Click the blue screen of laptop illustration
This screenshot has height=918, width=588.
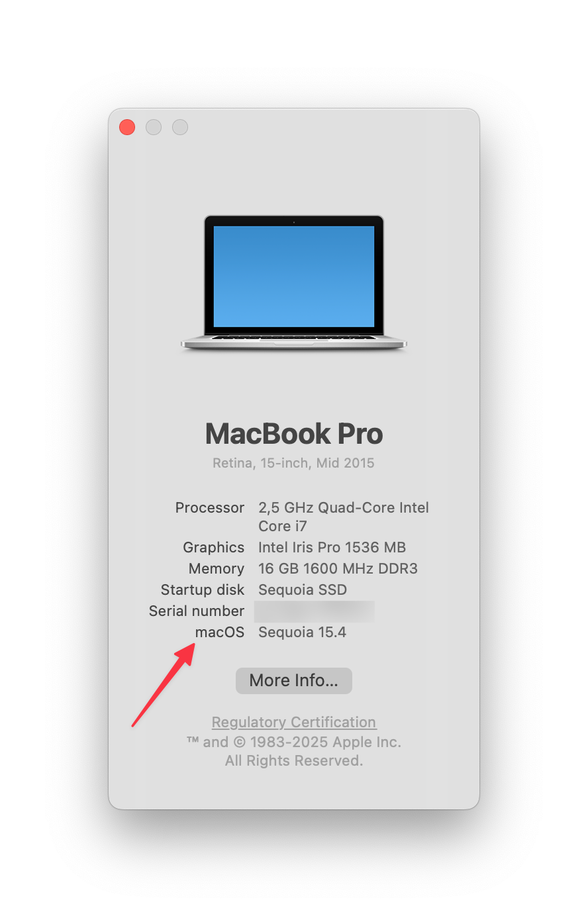coord(294,276)
